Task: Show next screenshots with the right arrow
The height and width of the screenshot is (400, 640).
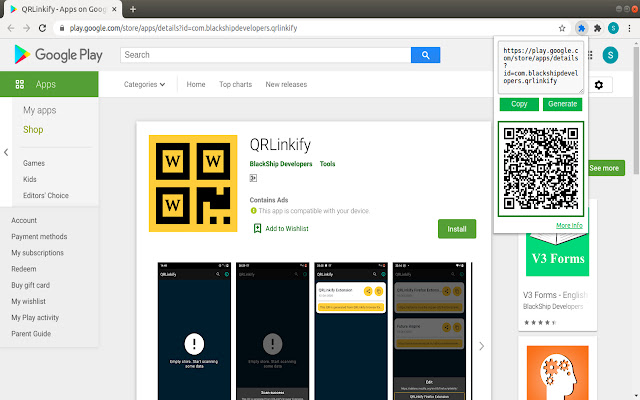Action: pyautogui.click(x=482, y=346)
